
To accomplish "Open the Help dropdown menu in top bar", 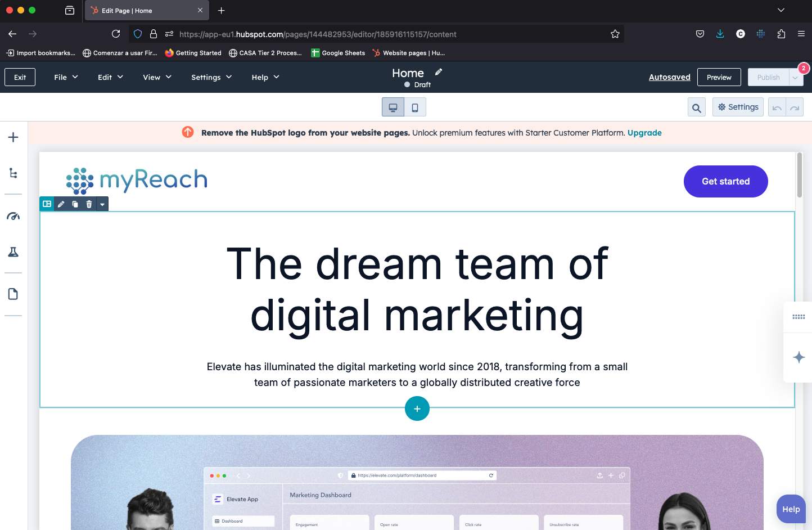I will click(265, 77).
